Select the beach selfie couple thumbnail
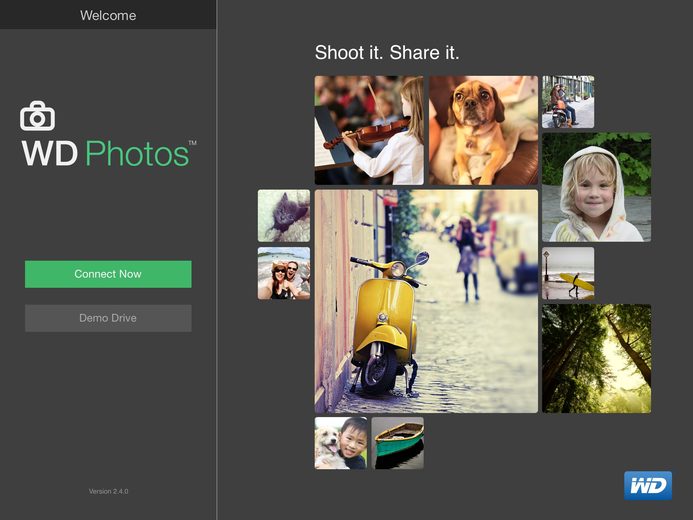This screenshot has height=520, width=693. (284, 273)
